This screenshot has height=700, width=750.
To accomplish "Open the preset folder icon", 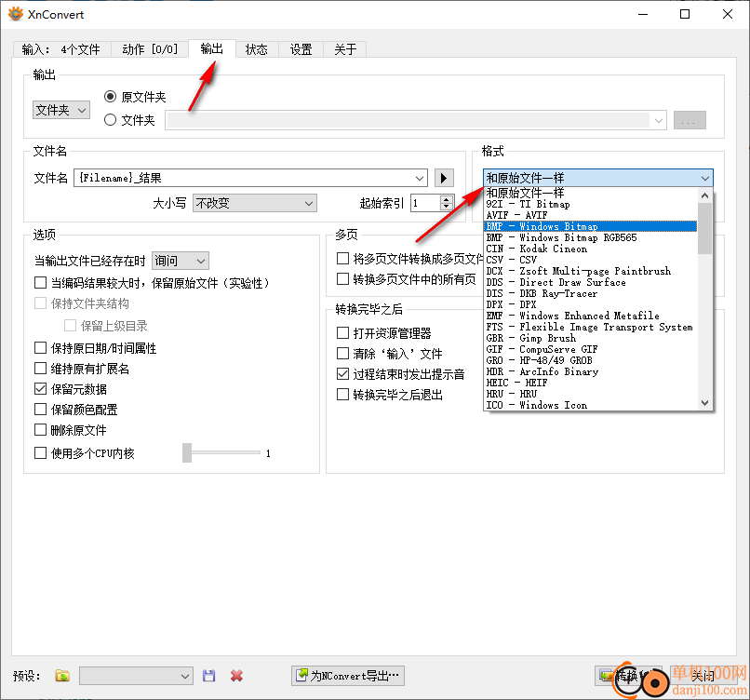I will pos(62,676).
